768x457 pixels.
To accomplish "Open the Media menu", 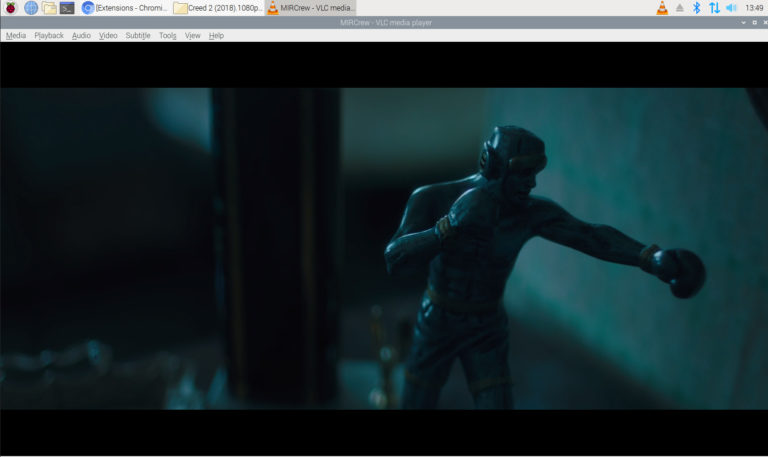I will [16, 36].
